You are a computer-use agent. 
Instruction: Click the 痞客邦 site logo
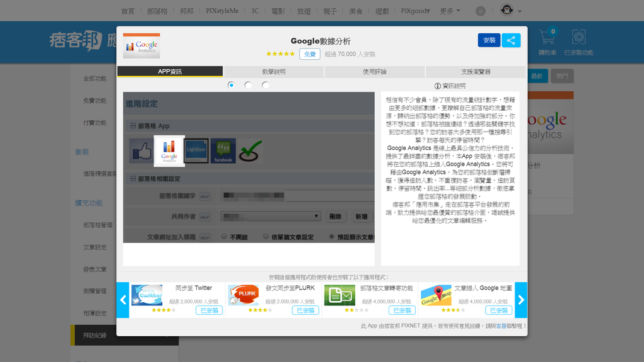[x=75, y=41]
